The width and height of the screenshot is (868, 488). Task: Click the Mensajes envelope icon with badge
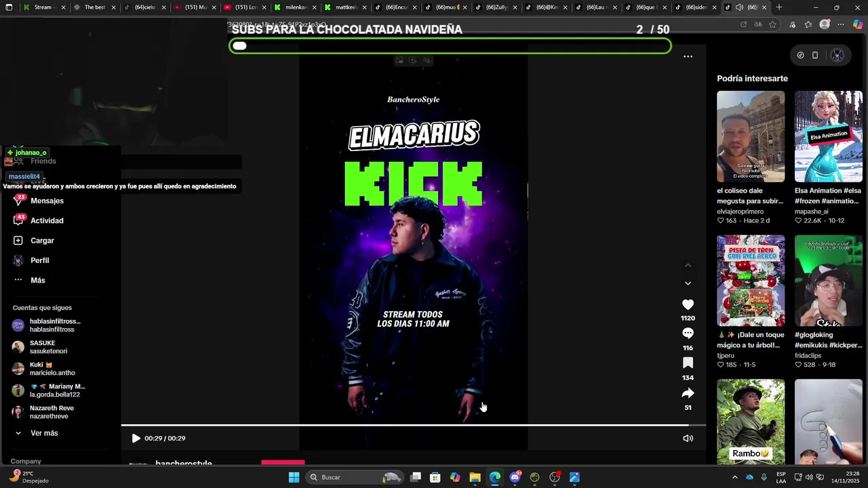[x=18, y=201]
